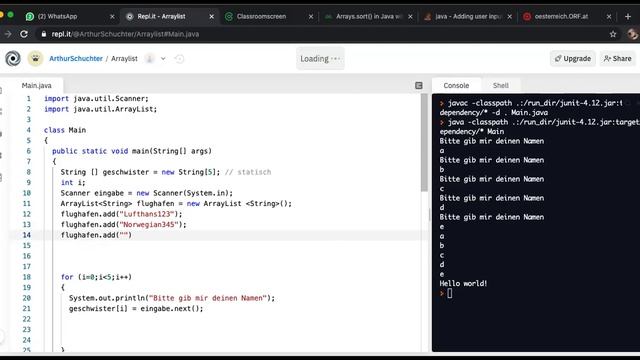The width and height of the screenshot is (640, 360).
Task: Expand the dropdown chevron next to Arraylist
Action: tap(163, 59)
